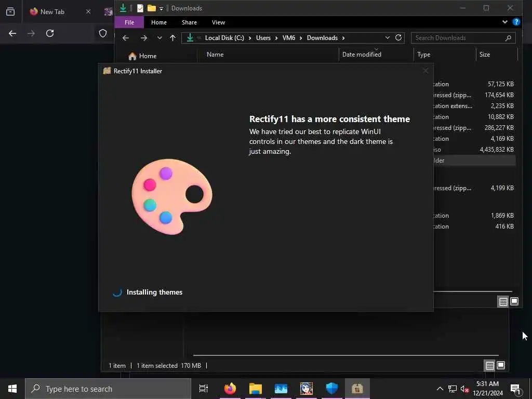
Task: Click the muted volume tray icon
Action: click(x=464, y=389)
